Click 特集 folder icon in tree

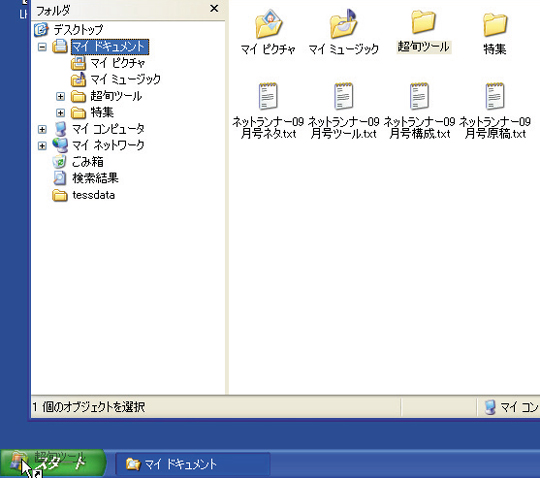[x=78, y=113]
